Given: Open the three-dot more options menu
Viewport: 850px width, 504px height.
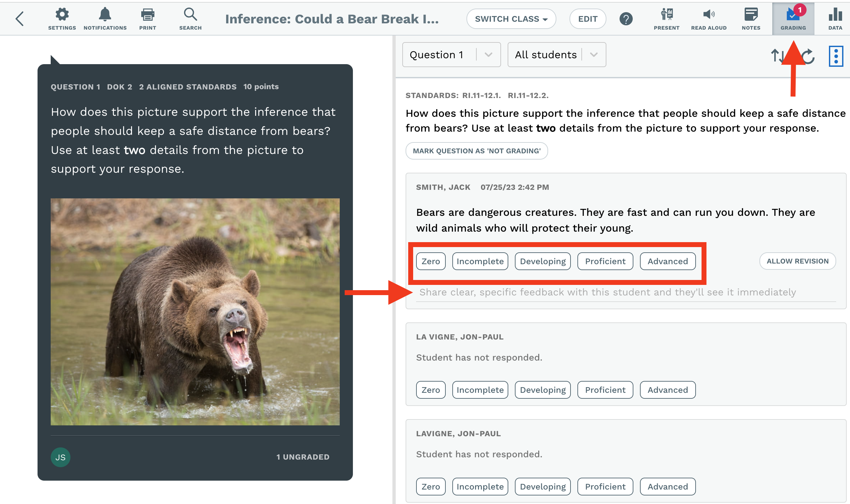Looking at the screenshot, I should coord(836,56).
